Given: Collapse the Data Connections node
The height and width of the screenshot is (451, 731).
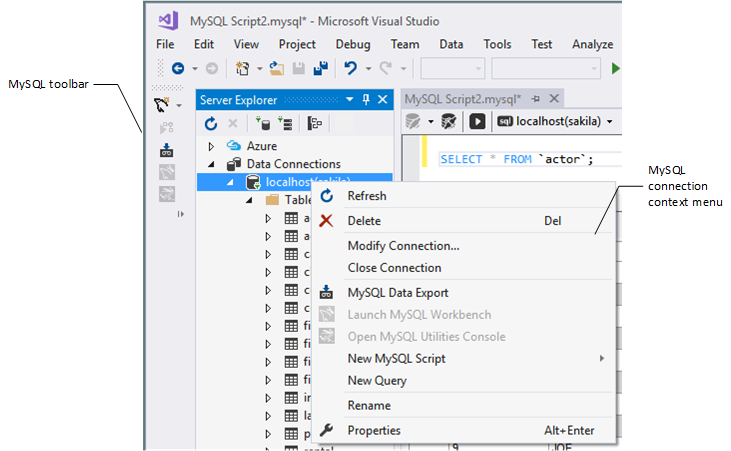Looking at the screenshot, I should point(212,164).
